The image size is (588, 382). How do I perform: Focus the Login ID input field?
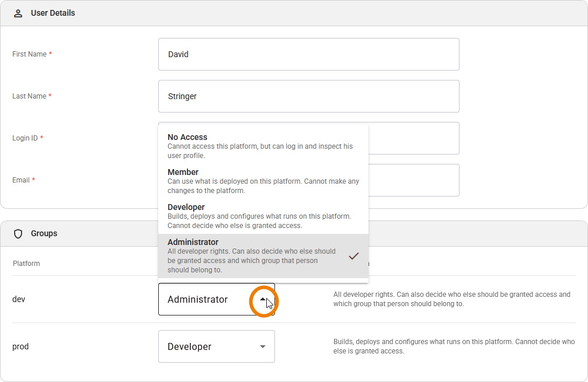413,138
